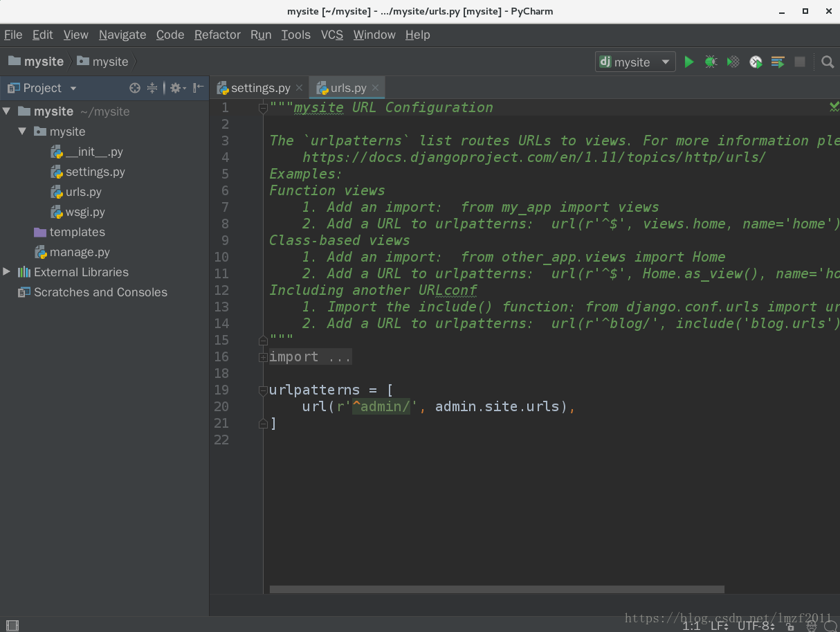This screenshot has height=632, width=840.
Task: Expand the External Libraries node
Action: (x=7, y=271)
